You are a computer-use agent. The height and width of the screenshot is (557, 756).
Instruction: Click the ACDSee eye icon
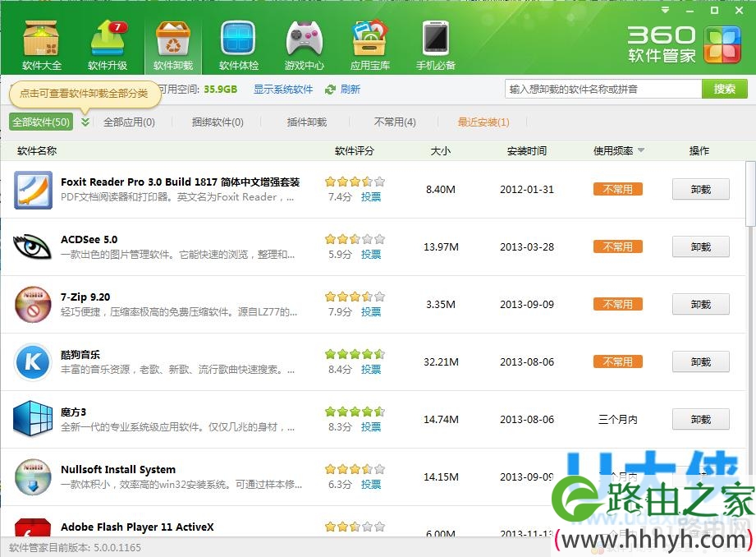32,247
